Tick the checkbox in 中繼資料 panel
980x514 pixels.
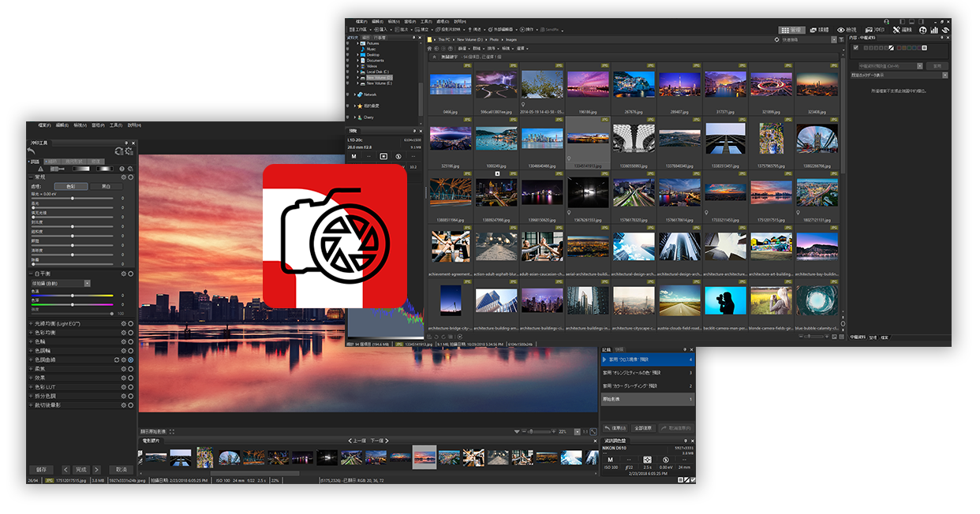click(x=856, y=47)
